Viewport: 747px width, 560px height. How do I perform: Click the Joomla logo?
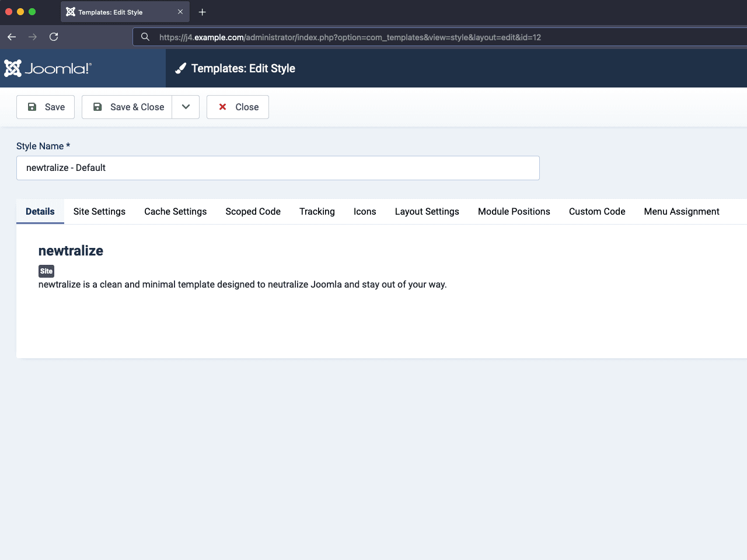click(x=48, y=68)
